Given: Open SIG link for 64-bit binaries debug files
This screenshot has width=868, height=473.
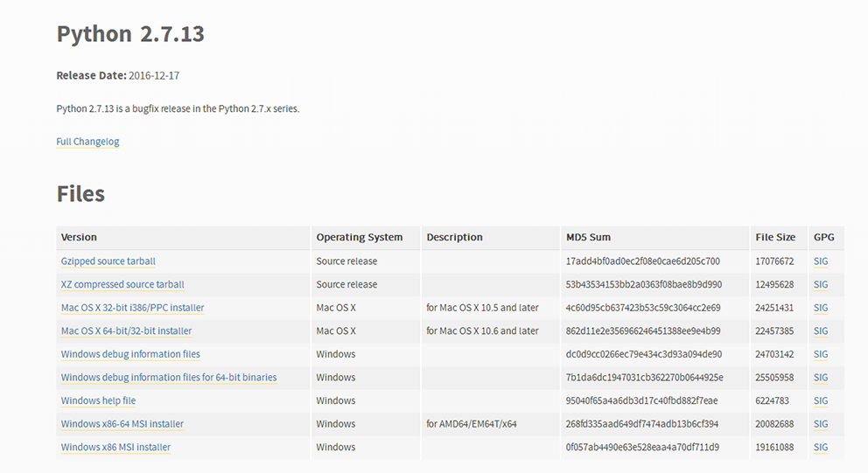Looking at the screenshot, I should [x=821, y=378].
